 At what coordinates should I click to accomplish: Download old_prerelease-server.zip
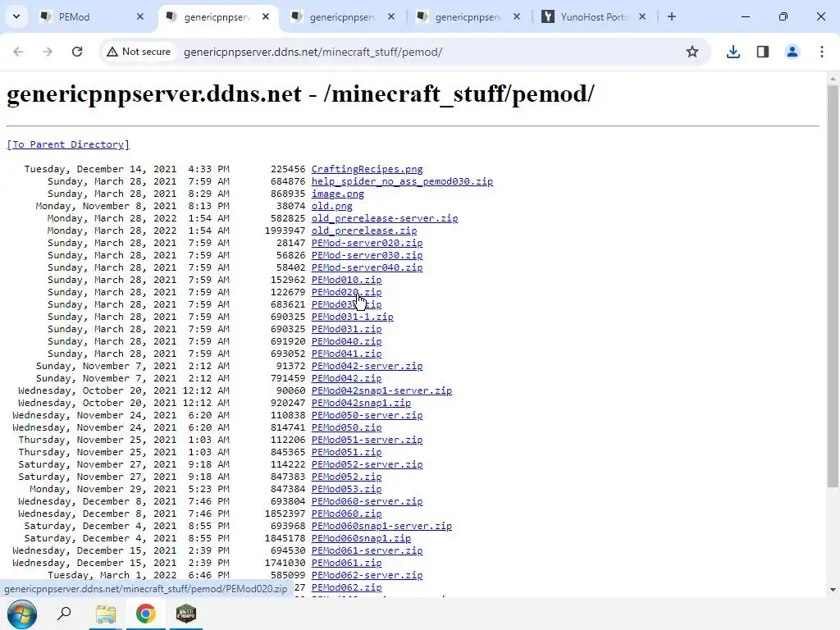[385, 218]
